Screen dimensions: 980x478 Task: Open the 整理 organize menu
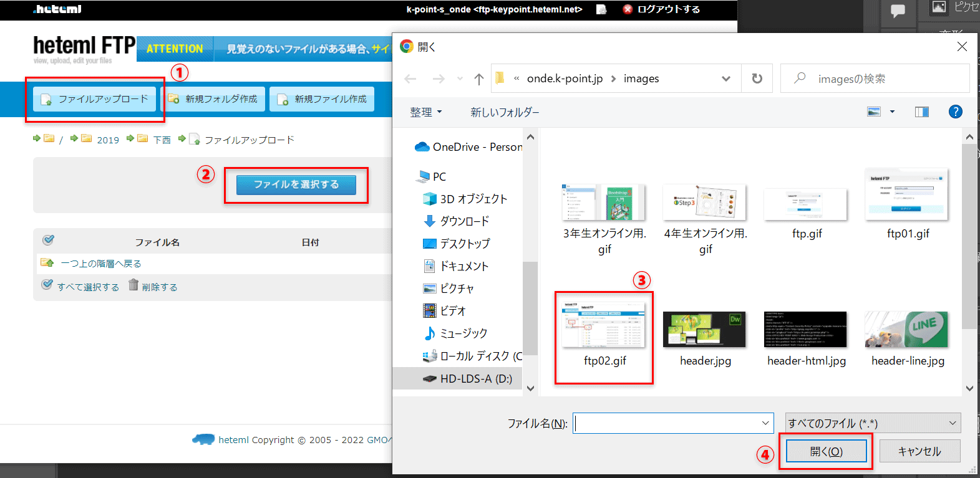(x=425, y=112)
